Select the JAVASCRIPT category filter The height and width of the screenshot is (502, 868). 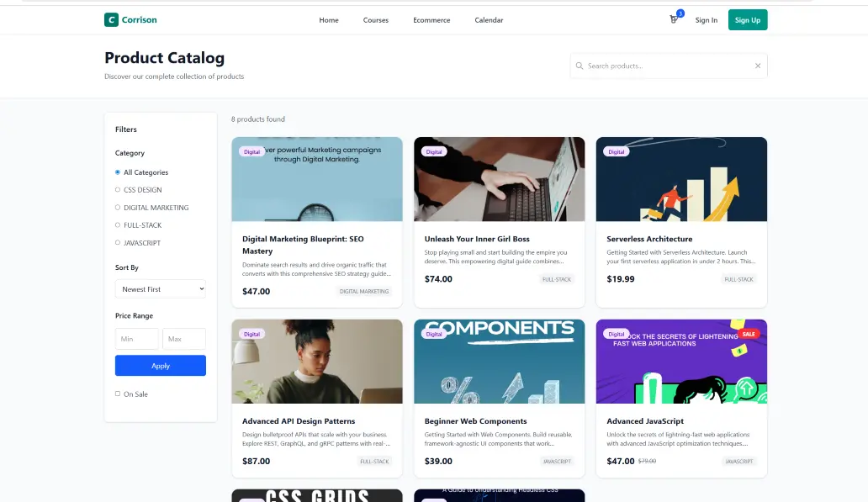pos(118,242)
